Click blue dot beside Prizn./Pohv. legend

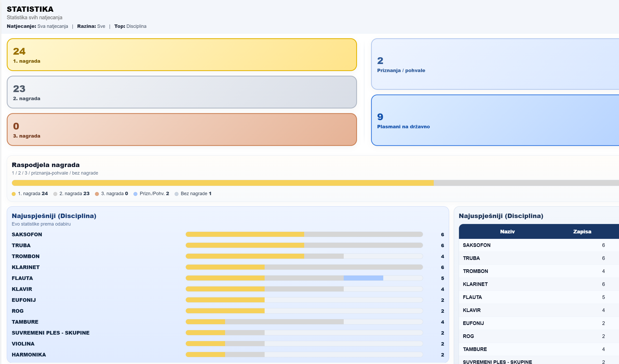coord(136,194)
